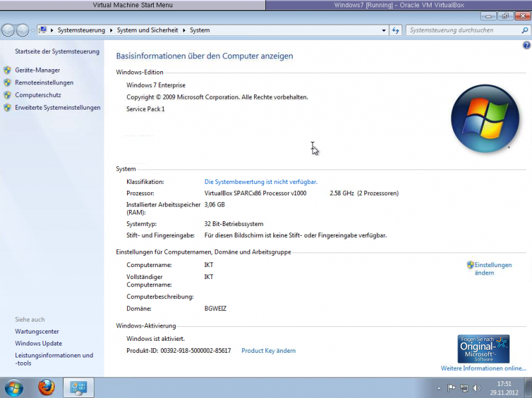The height and width of the screenshot is (398, 532).
Task: Click the shield icon beside Einstellungen ändern
Action: point(470,264)
